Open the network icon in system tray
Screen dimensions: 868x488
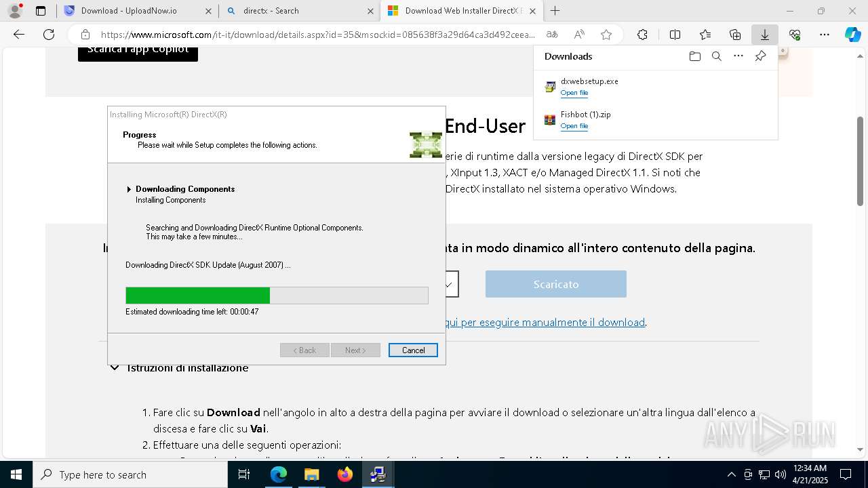[764, 474]
